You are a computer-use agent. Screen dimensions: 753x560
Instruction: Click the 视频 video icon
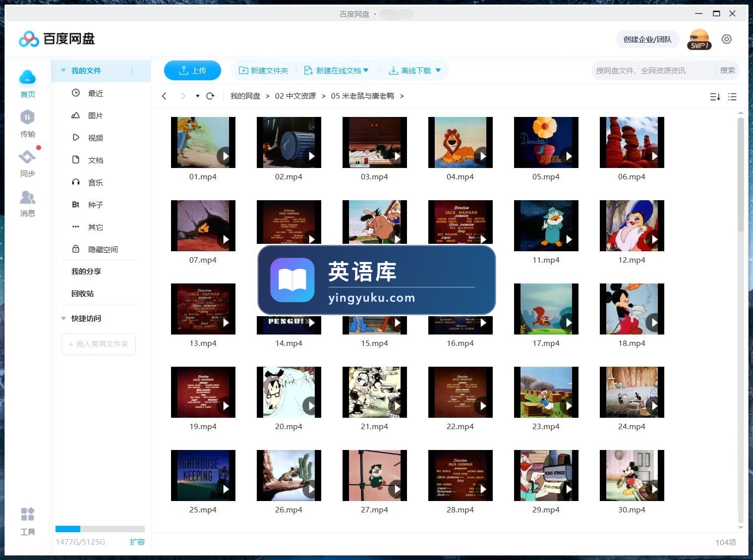(x=76, y=137)
